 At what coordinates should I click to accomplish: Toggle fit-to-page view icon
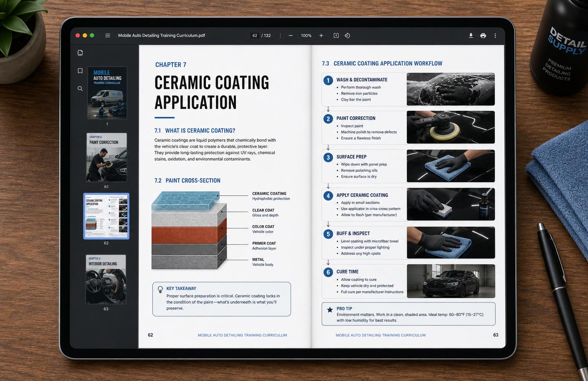[x=336, y=36]
